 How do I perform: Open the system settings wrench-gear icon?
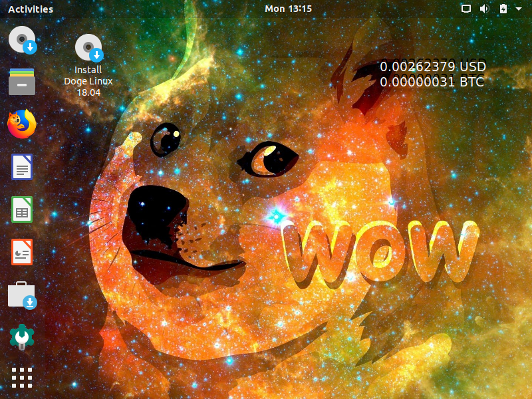pyautogui.click(x=22, y=337)
